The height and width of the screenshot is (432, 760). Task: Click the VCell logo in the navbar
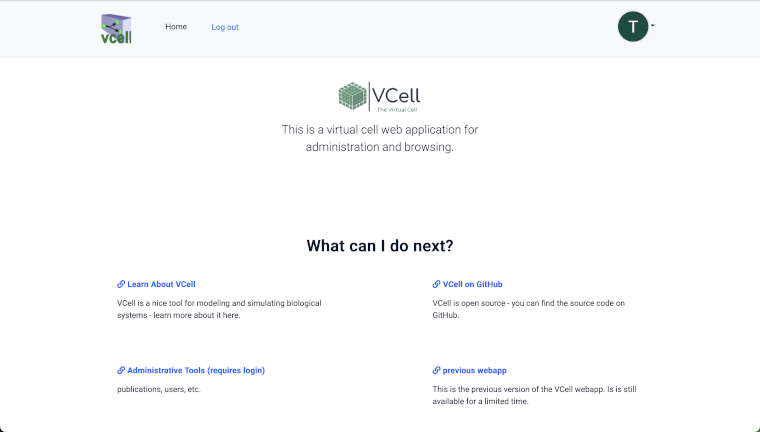click(116, 29)
